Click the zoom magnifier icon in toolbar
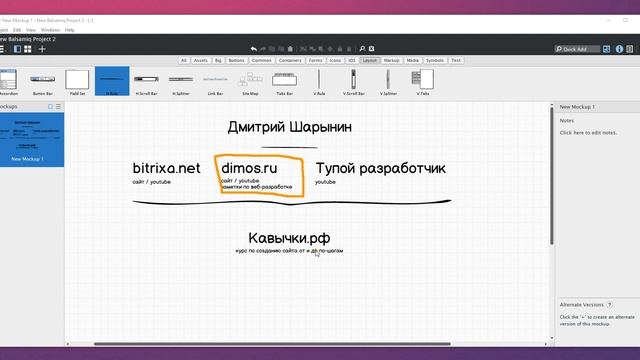640x360 pixels. pos(362,49)
